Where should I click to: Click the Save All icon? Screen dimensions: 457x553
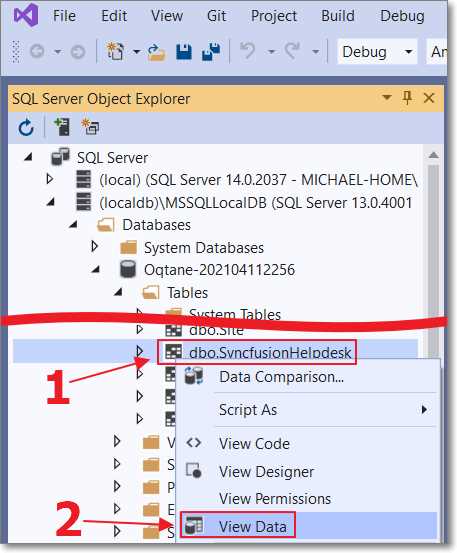click(211, 51)
